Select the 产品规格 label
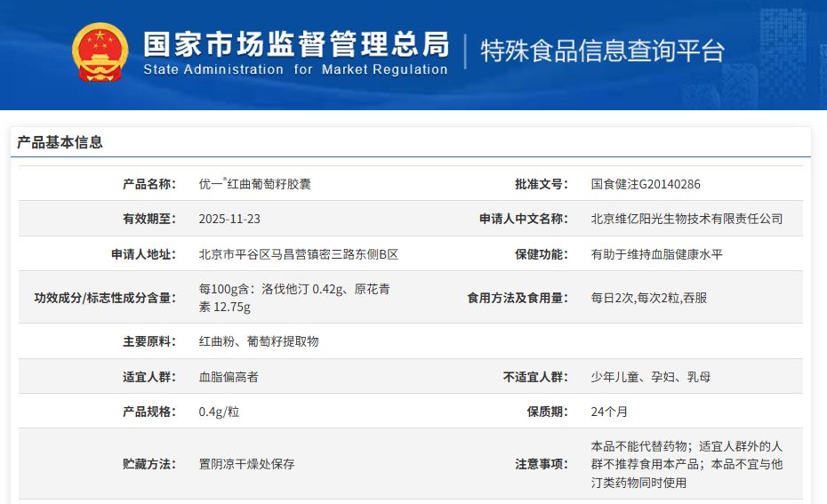827x504 pixels. [149, 412]
